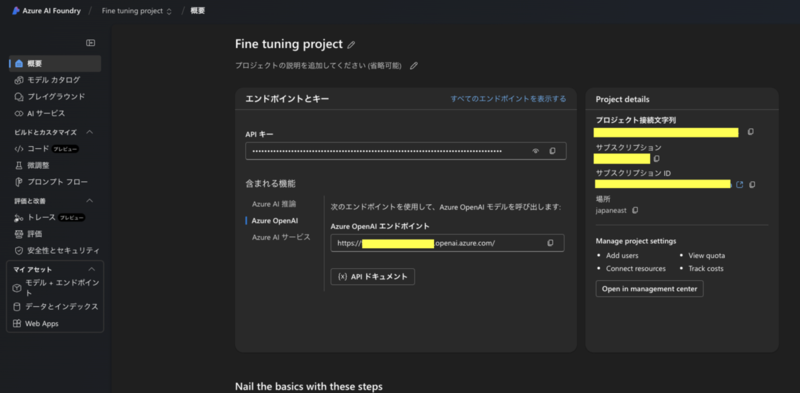Click the Azure OpenAI endpoint URL field

pos(447,243)
